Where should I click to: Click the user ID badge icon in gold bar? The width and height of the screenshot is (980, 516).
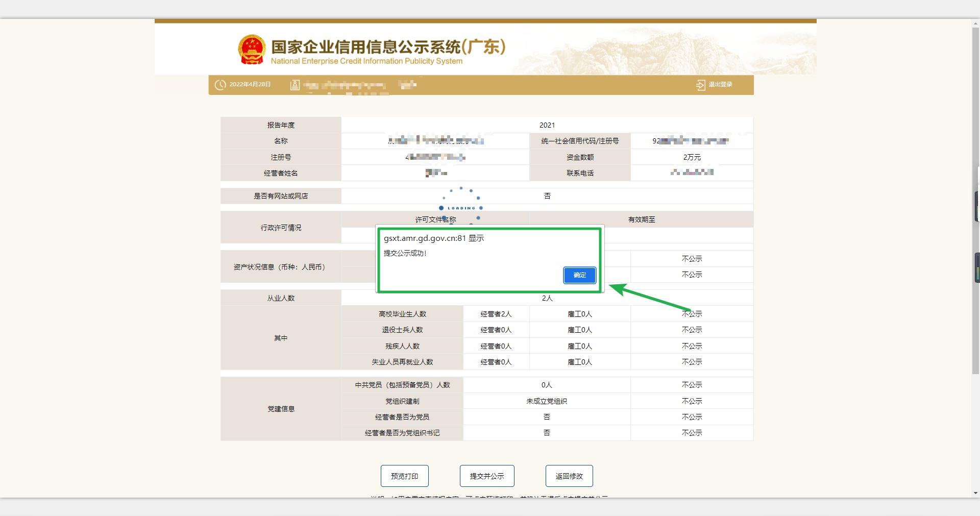294,85
